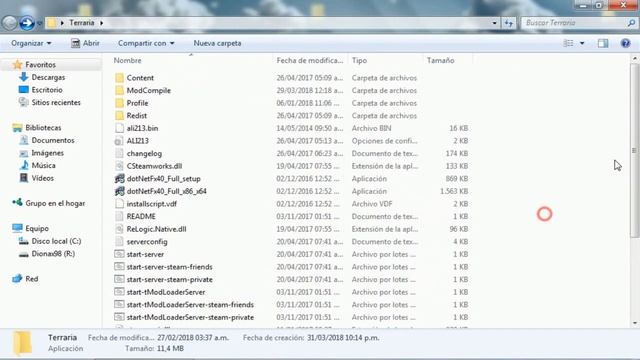Open Sitios recientes in the sidebar

[56, 103]
